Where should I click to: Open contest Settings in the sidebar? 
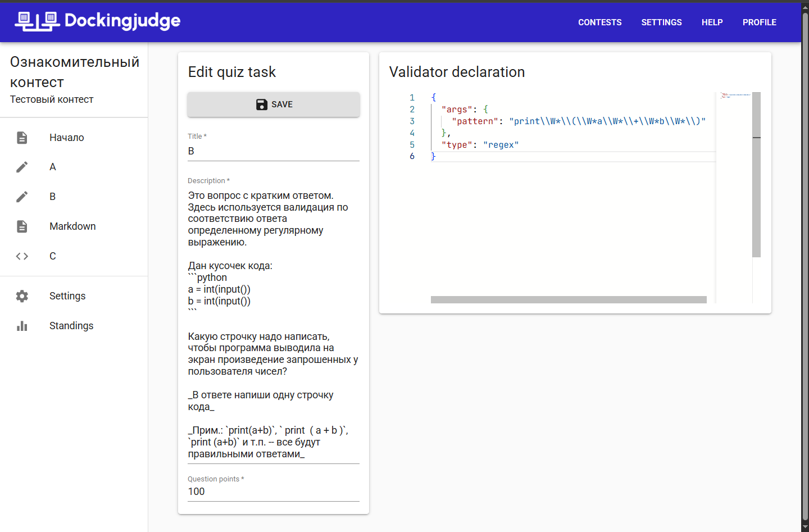(x=74, y=296)
